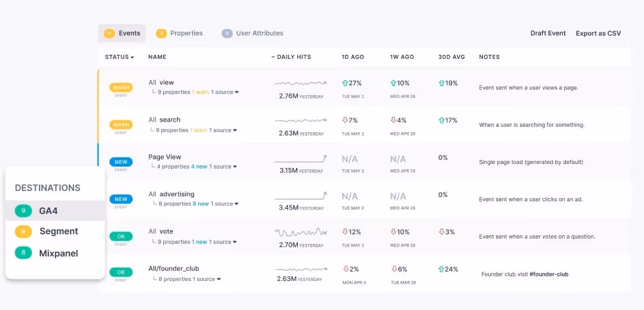Click the #founder-club tag in notes

pos(549,274)
